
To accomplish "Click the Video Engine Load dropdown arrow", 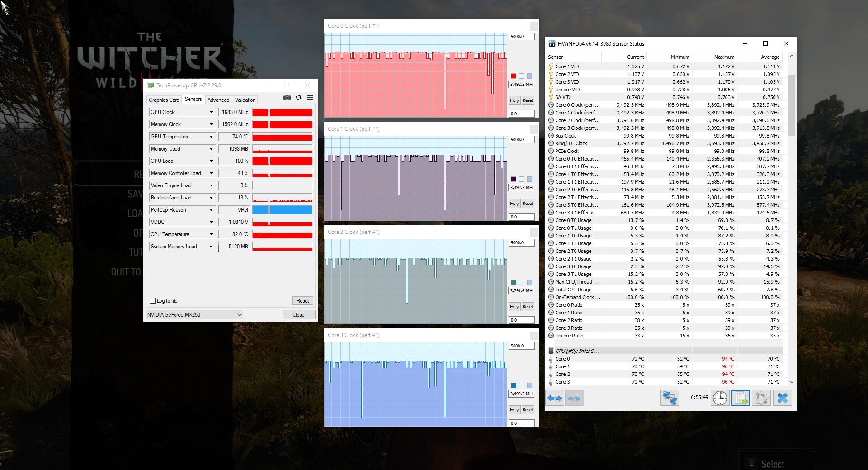I will point(211,185).
